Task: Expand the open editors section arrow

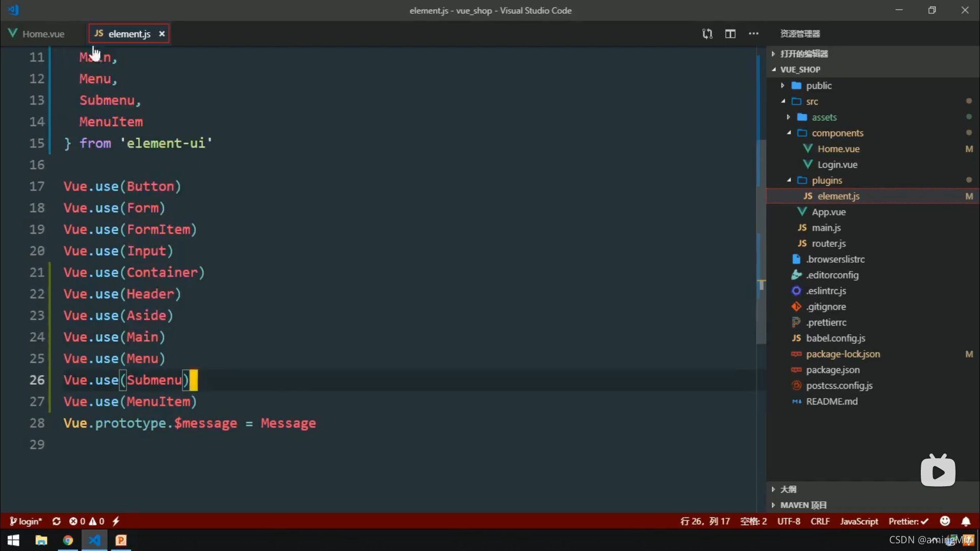Action: (773, 54)
